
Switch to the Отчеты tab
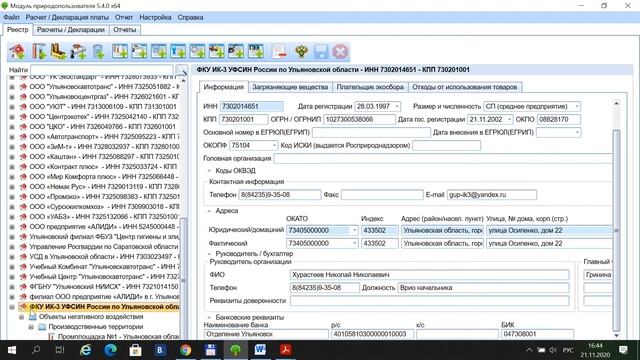coord(124,30)
